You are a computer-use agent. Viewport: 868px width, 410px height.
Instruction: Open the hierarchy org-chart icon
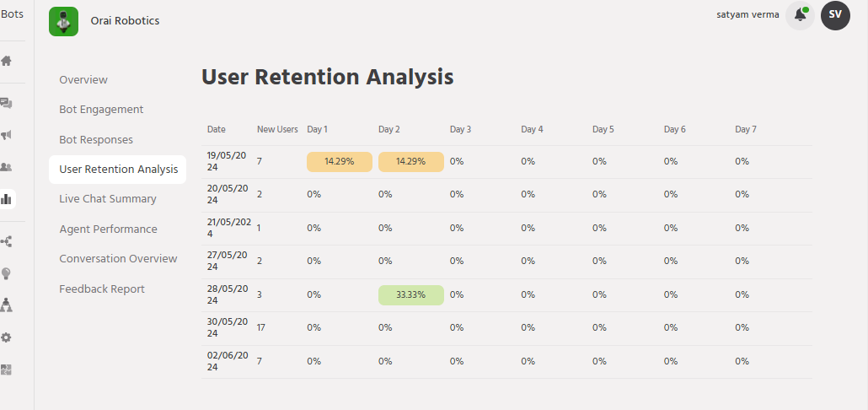(x=7, y=305)
